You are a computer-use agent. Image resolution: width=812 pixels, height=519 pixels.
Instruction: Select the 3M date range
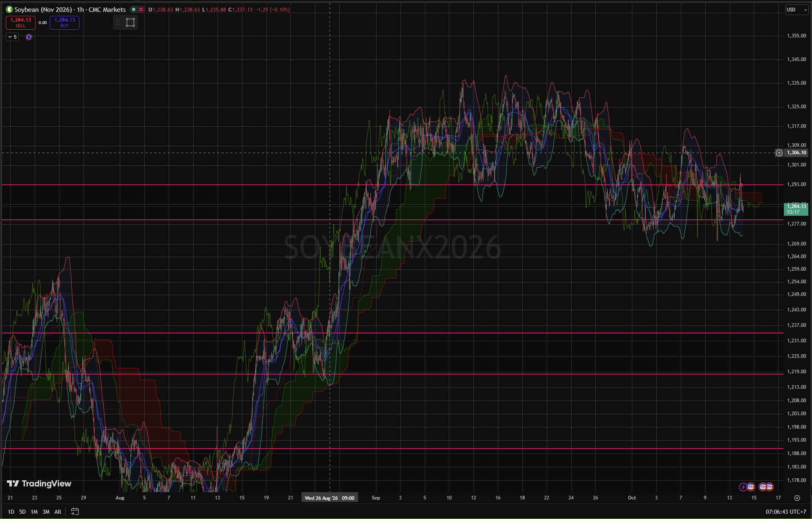pyautogui.click(x=46, y=512)
